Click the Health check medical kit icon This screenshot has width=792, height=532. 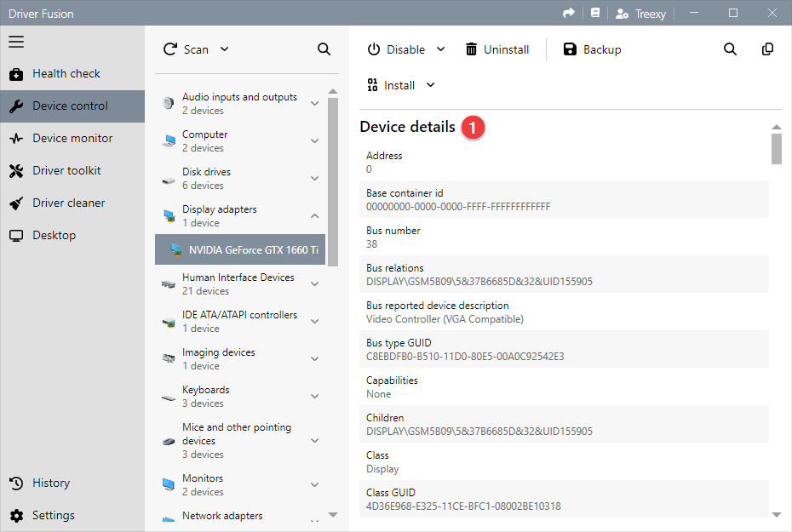(x=16, y=74)
